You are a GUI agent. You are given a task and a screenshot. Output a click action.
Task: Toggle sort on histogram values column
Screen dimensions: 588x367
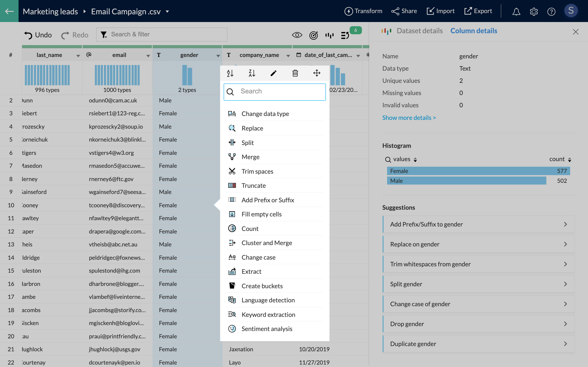[415, 160]
